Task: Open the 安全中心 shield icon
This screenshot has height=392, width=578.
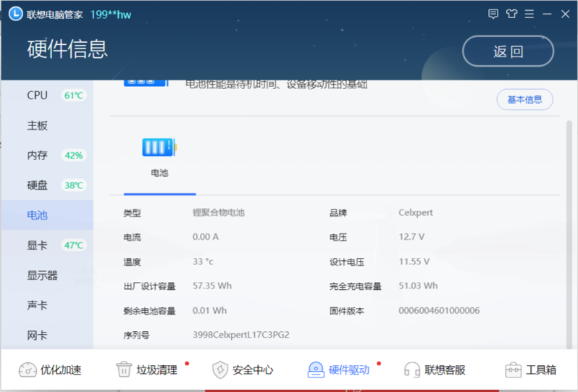Action: tap(219, 370)
